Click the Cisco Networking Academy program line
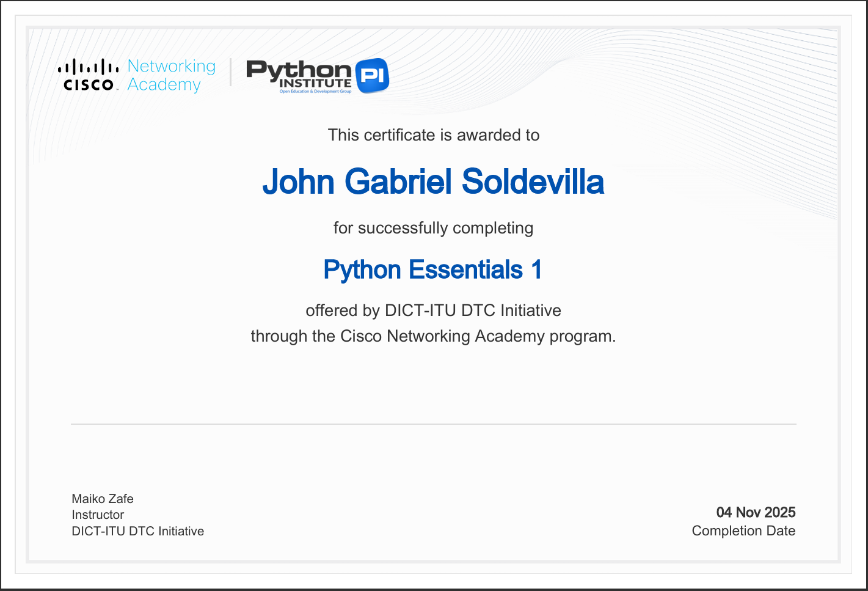Image resolution: width=868 pixels, height=591 pixels. 432,336
